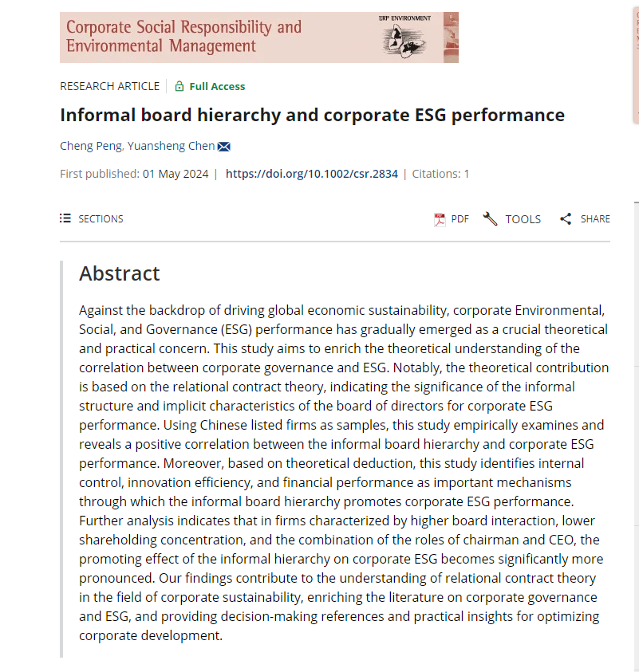This screenshot has width=639, height=672.
Task: Follow the DOI link 10.1002/csr.2834
Action: coord(312,174)
